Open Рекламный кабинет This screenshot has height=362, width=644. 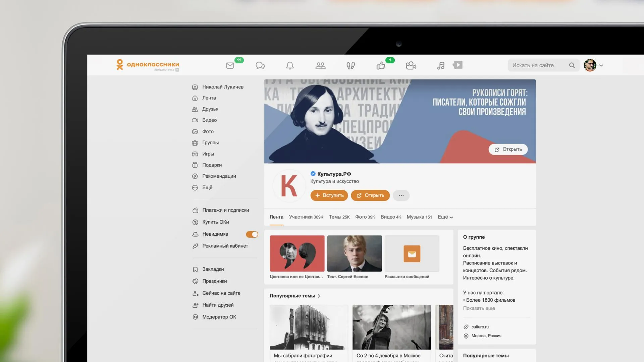click(x=220, y=246)
